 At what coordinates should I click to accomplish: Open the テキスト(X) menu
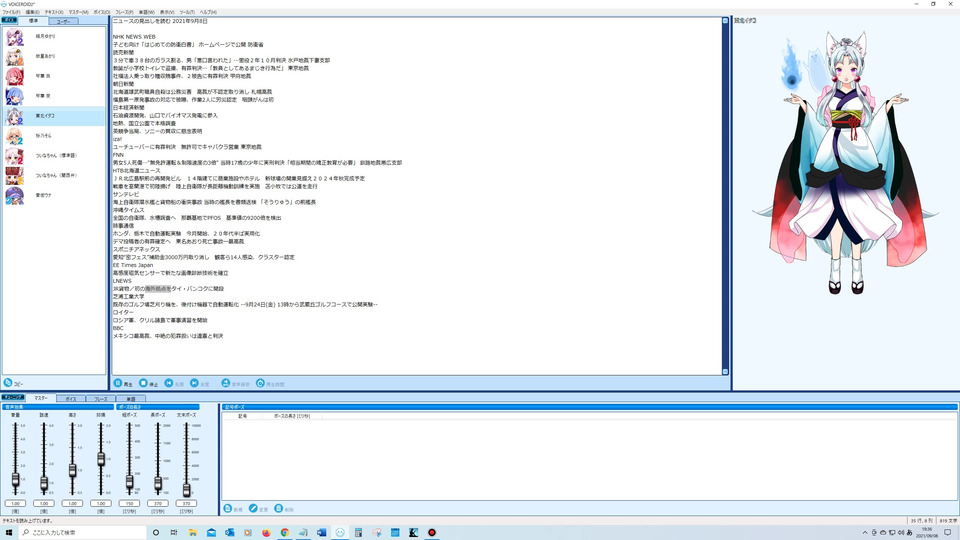pyautogui.click(x=54, y=12)
